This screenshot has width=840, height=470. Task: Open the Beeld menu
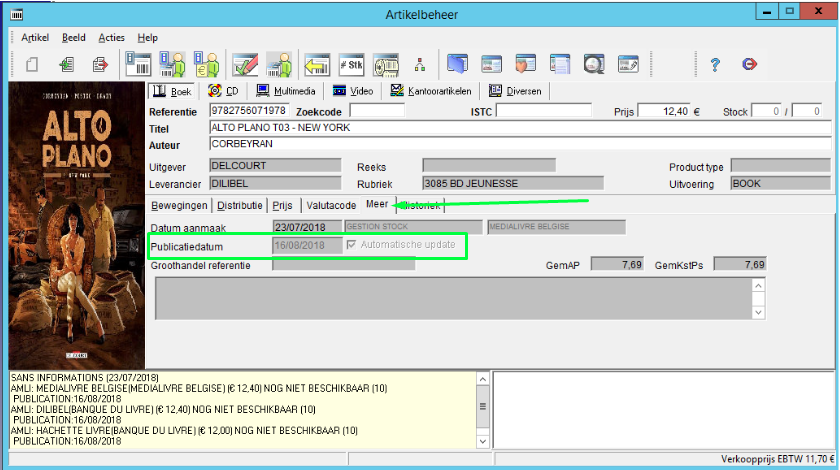coord(73,38)
